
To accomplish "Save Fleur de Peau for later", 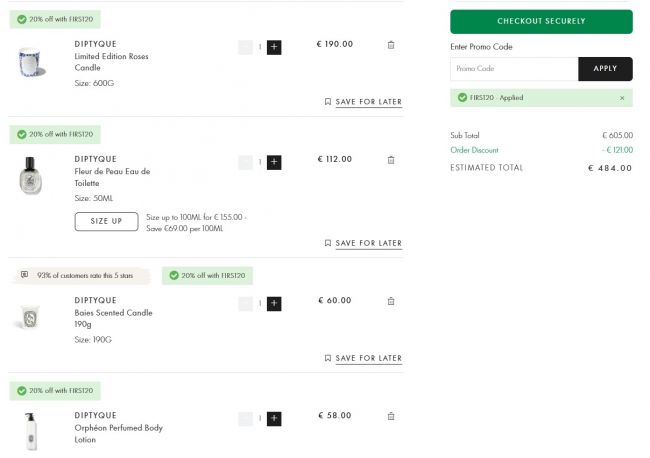I will pyautogui.click(x=363, y=243).
